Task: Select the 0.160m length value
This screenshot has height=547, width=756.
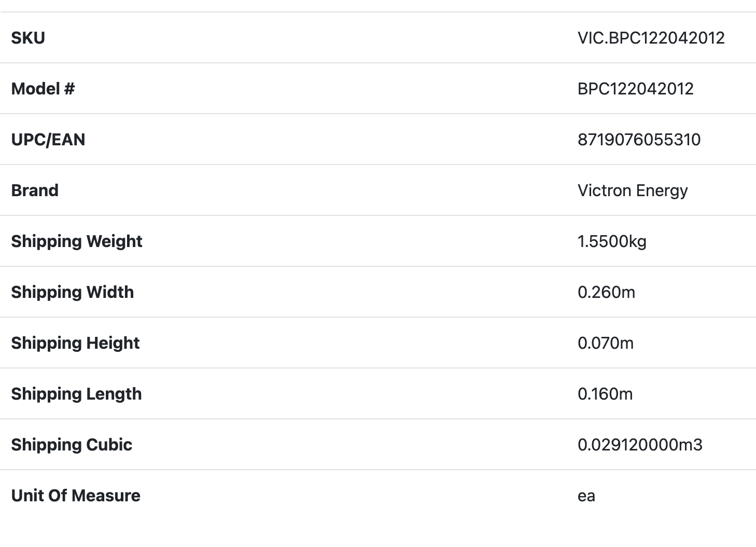Action: 605,394
